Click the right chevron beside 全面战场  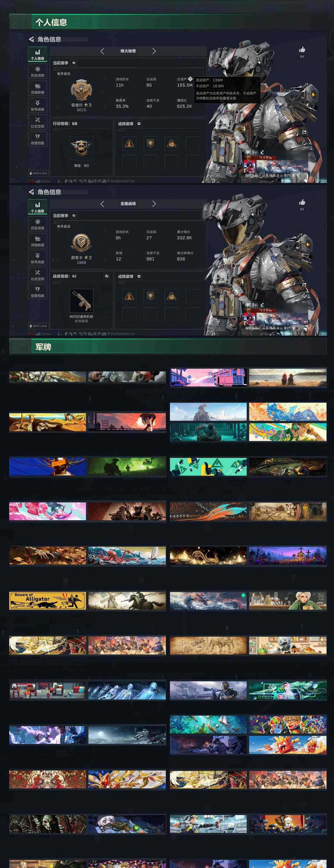154,203
